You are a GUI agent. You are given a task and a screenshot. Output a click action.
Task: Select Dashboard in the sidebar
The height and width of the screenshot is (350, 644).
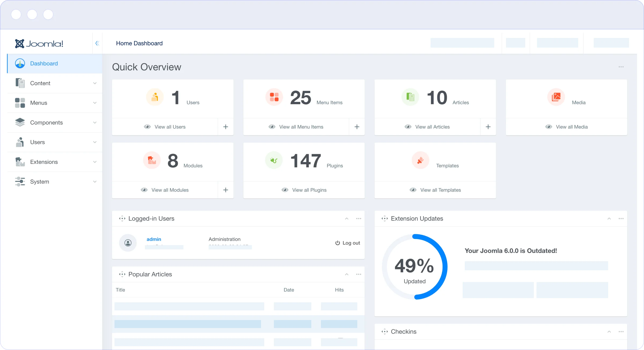click(44, 63)
